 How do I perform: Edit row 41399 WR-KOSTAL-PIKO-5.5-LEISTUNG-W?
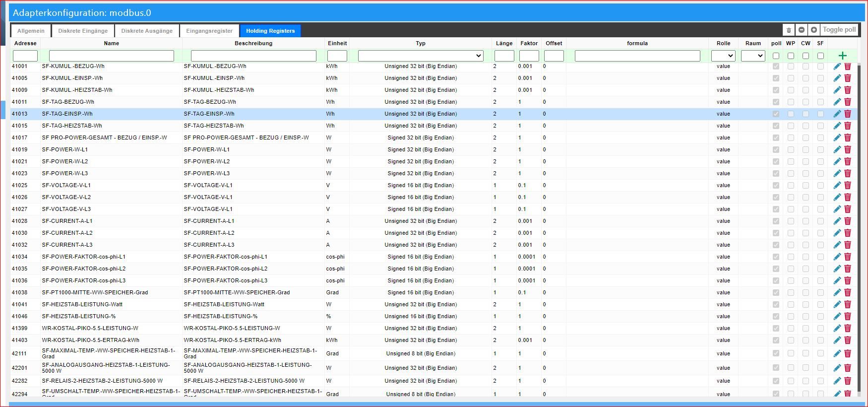[x=837, y=328]
